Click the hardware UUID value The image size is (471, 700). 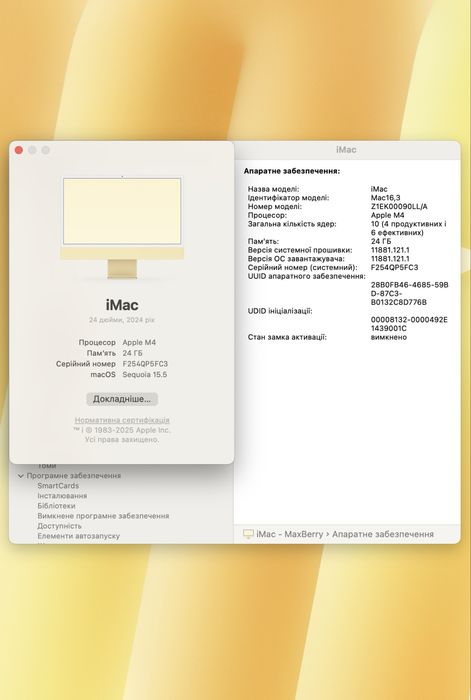point(409,293)
